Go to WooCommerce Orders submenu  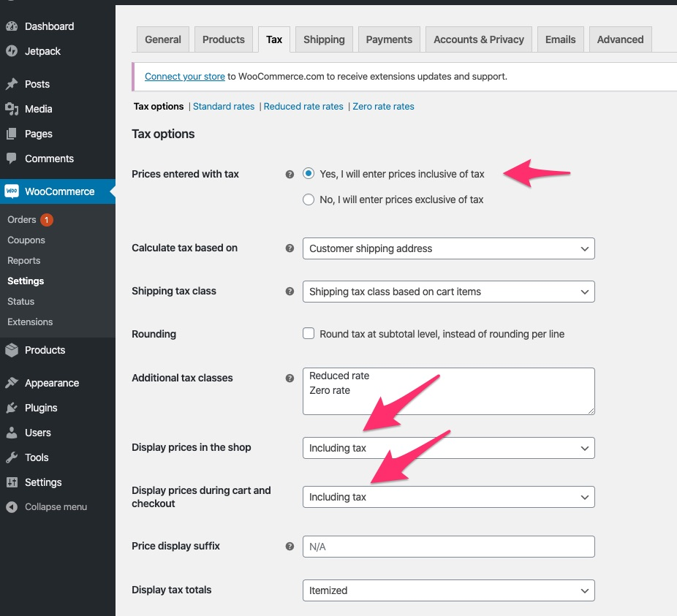point(22,219)
